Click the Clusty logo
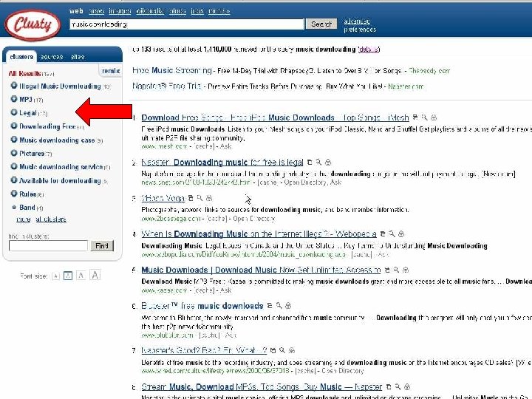532x399 pixels. pyautogui.click(x=33, y=24)
